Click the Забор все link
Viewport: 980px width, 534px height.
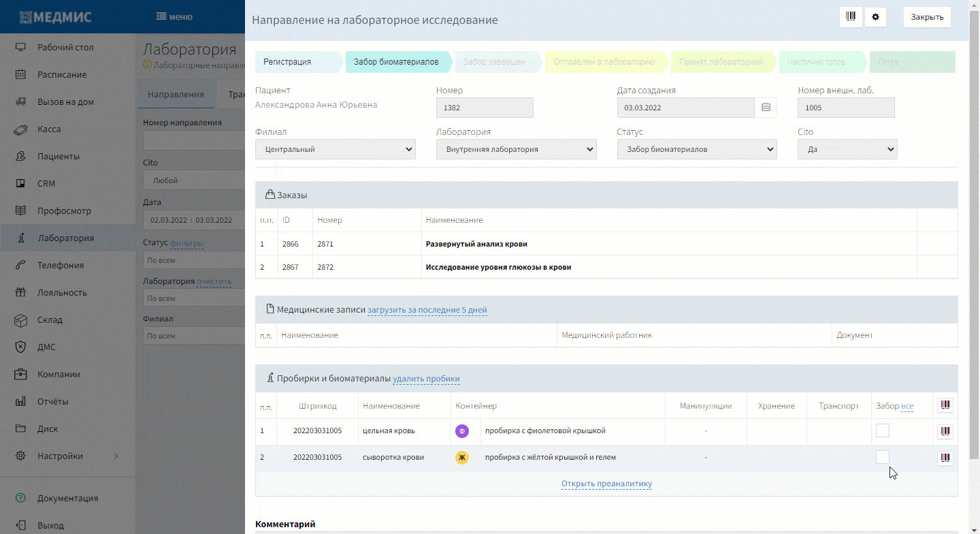[x=907, y=406]
